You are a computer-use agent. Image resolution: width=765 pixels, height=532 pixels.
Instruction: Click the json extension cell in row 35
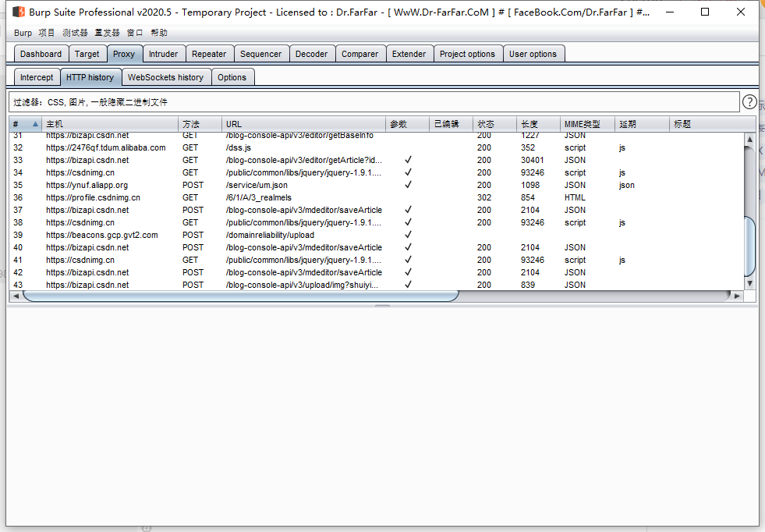coord(627,185)
